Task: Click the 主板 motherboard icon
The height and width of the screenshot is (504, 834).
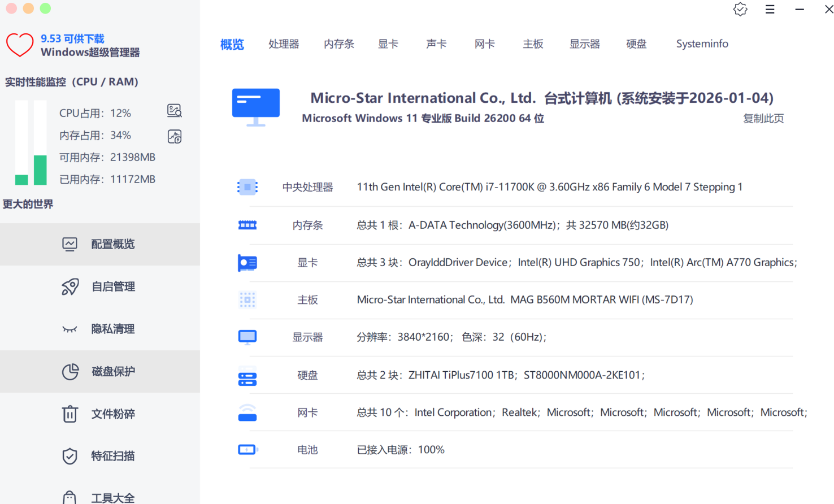Action: click(x=247, y=299)
